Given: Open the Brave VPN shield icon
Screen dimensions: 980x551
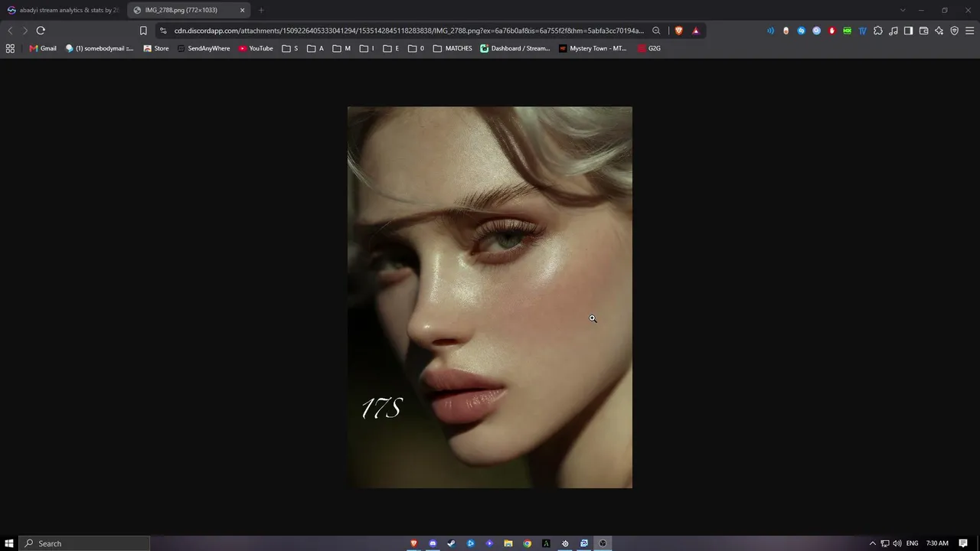Looking at the screenshot, I should pos(954,31).
